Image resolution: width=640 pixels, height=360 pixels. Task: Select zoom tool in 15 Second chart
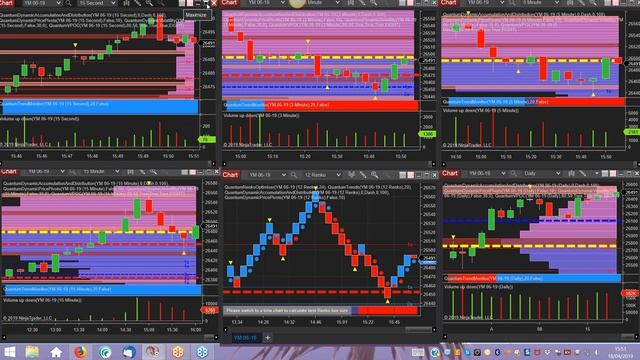(149, 3)
